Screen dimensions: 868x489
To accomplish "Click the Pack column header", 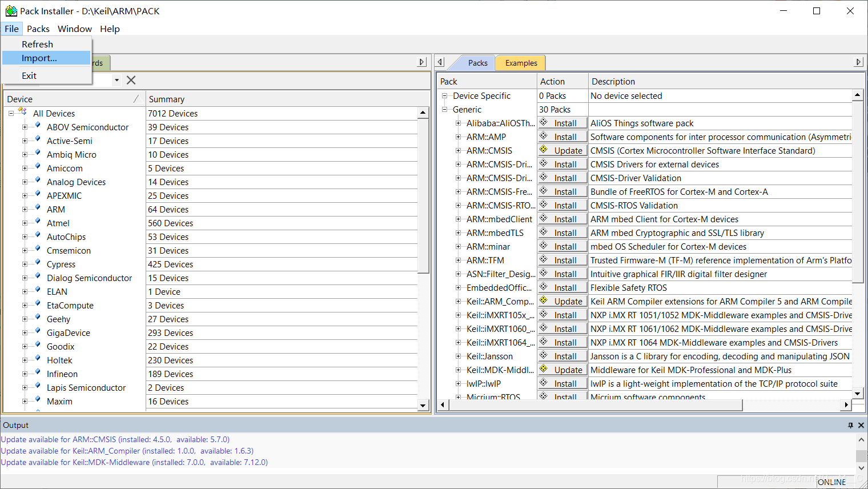I will [x=487, y=81].
